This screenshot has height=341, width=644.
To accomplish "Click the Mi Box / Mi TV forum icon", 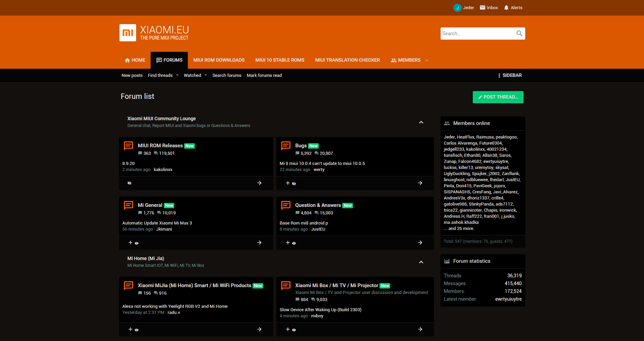I will [286, 285].
